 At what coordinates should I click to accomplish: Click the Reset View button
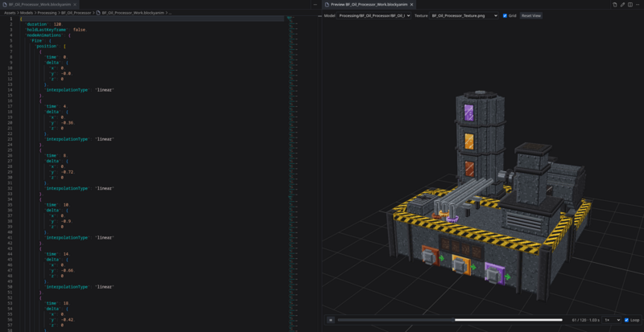coord(531,15)
